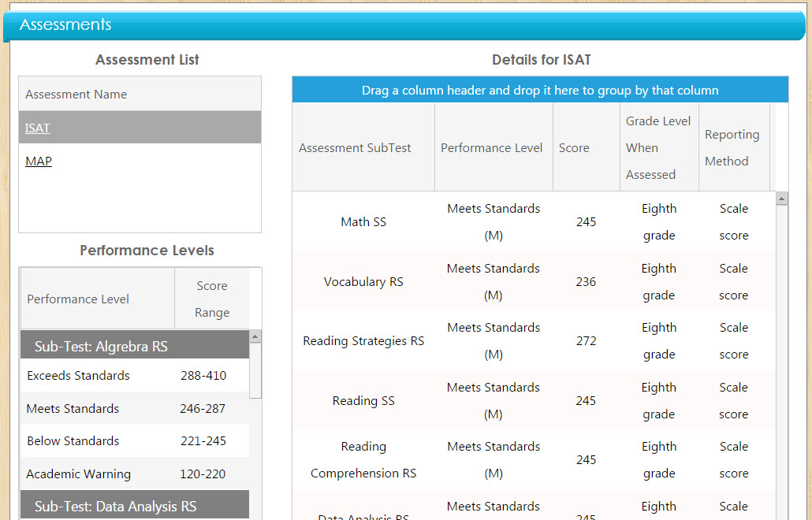Click Scale score in Reading Strategies RS row
The image size is (812, 520).
tap(734, 340)
